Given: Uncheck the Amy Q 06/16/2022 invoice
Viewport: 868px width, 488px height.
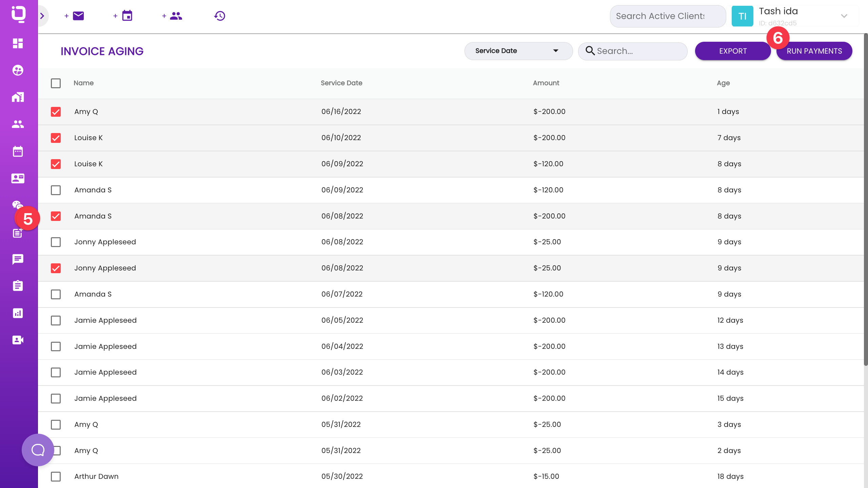Looking at the screenshot, I should click(x=56, y=111).
